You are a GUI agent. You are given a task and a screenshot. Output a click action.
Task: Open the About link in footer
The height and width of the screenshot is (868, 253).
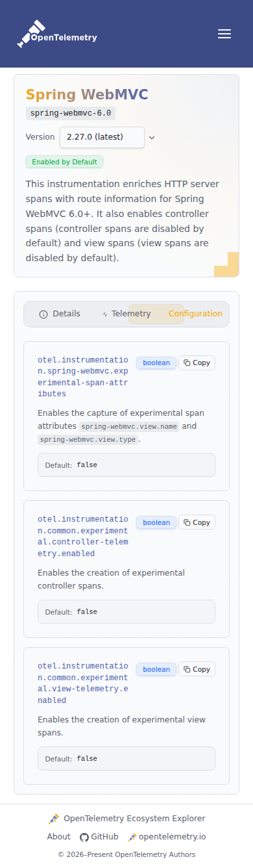click(58, 837)
